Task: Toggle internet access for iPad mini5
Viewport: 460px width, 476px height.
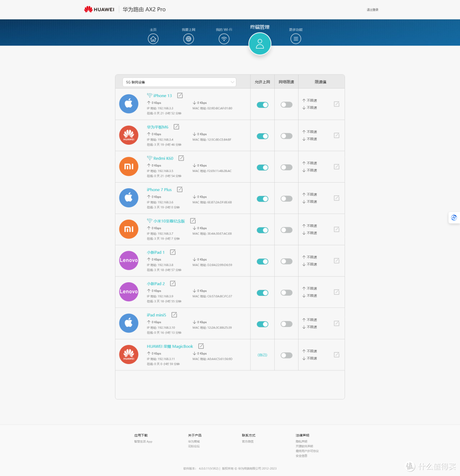Action: (x=262, y=324)
